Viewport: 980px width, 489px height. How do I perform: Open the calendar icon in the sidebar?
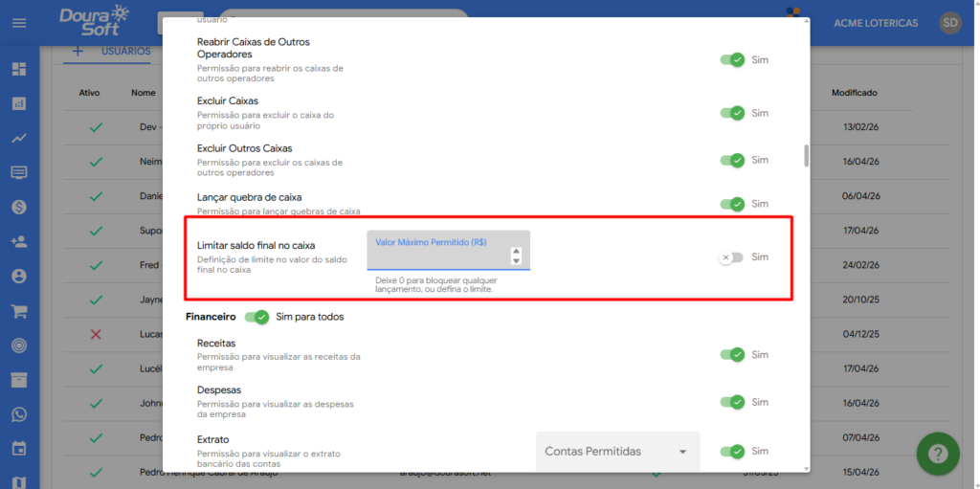19,448
